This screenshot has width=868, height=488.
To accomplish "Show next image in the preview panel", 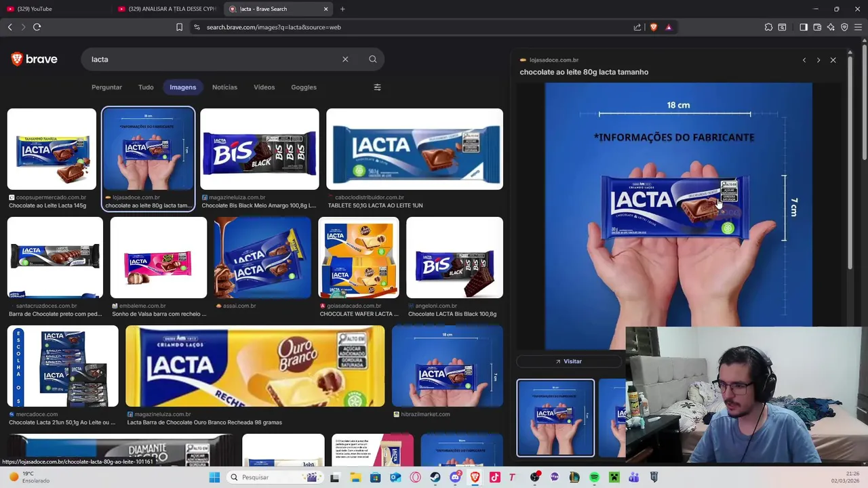I will click(818, 60).
